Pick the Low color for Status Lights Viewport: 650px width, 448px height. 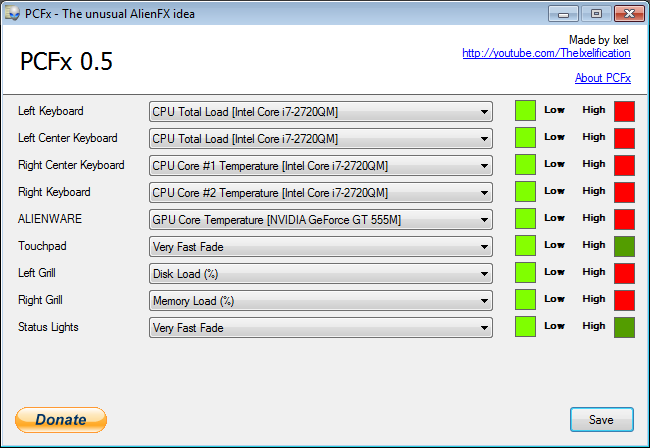coord(525,326)
